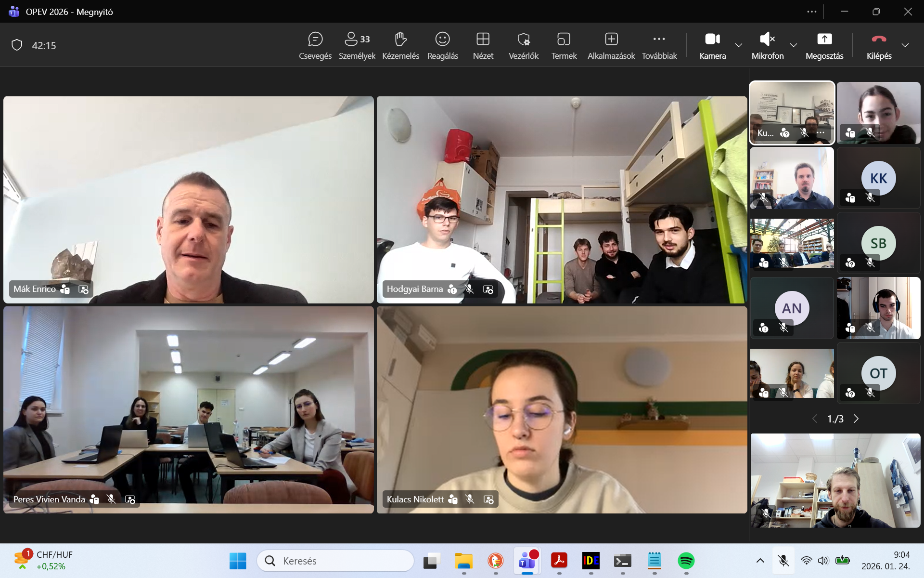
Task: Select the KK participant tile
Action: tap(878, 178)
